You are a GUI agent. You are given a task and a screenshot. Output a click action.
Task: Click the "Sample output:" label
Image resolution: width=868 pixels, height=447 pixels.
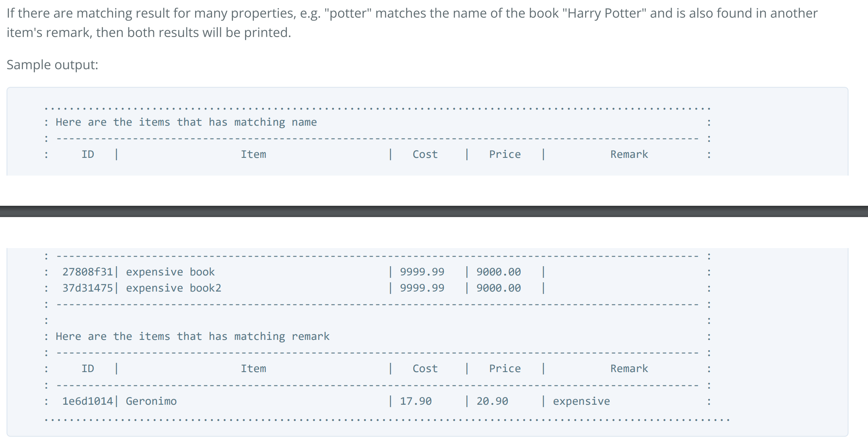pos(52,65)
